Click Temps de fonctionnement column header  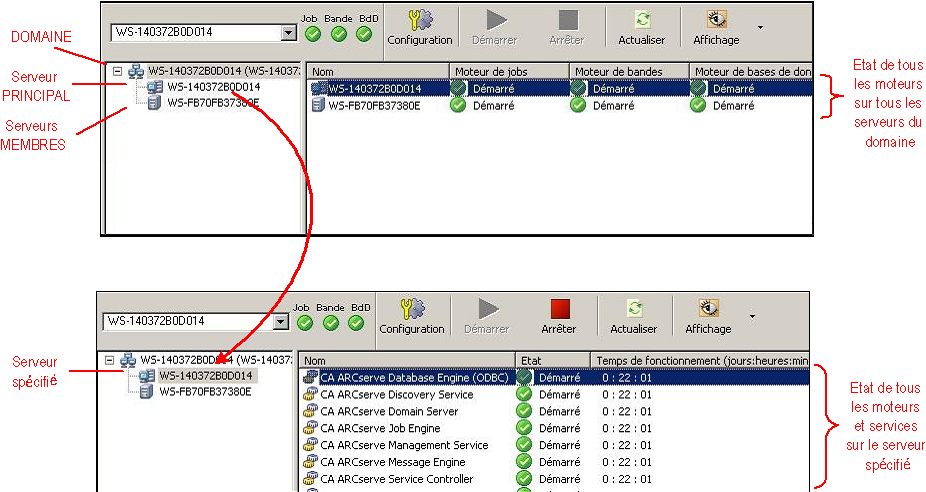700,360
